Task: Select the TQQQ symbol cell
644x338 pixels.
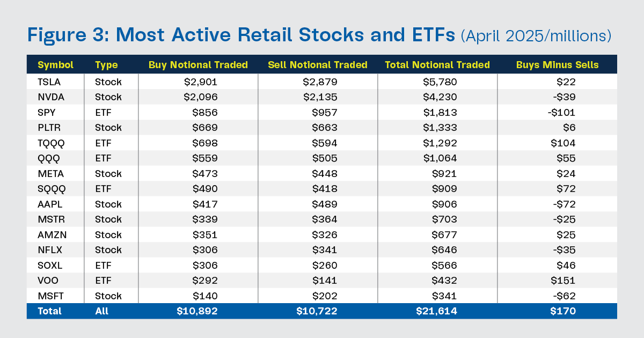Action: click(x=51, y=143)
